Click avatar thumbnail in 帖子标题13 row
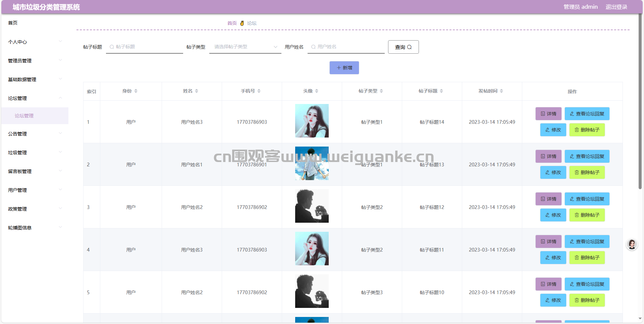Viewport: 644px width, 324px height. [x=312, y=163]
